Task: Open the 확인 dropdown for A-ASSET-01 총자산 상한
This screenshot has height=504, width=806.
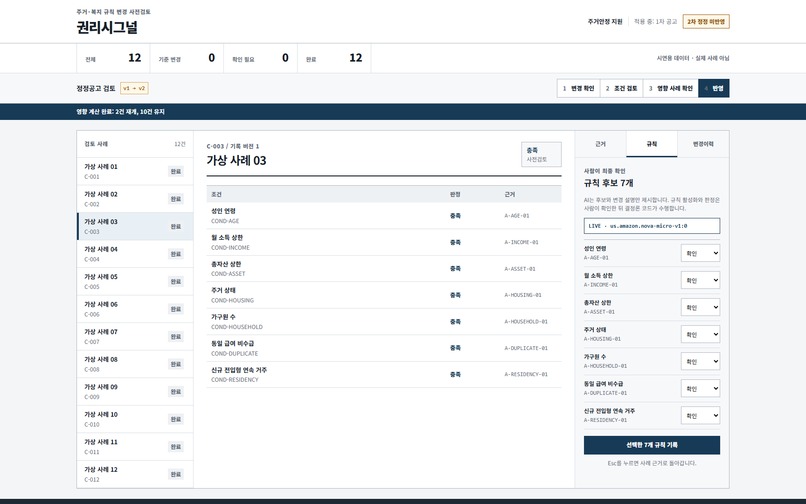Action: tap(700, 308)
